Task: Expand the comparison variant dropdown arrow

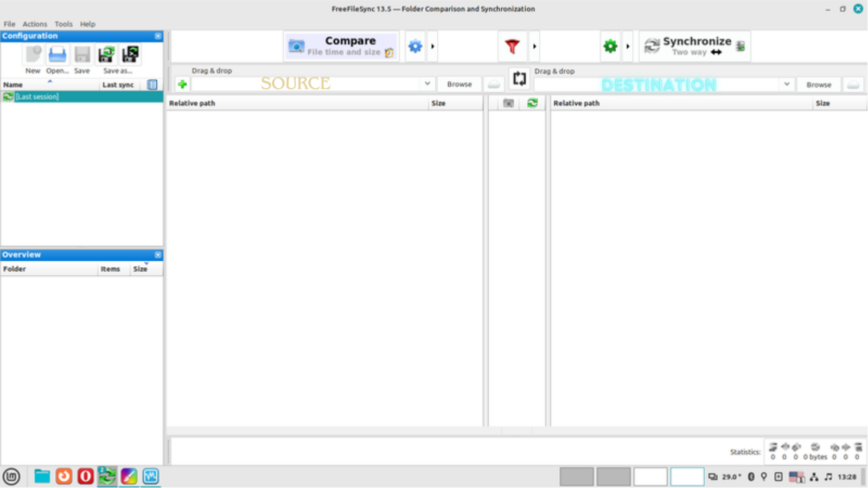Action: [x=432, y=46]
